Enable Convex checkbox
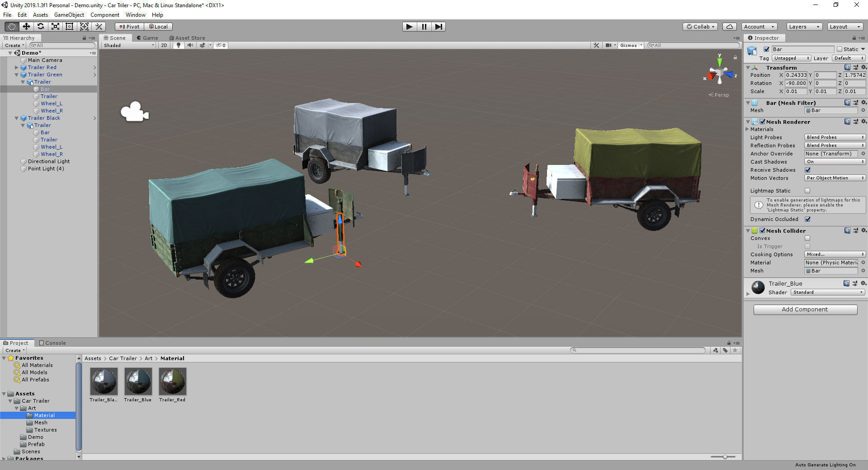Image resolution: width=868 pixels, height=470 pixels. point(807,238)
